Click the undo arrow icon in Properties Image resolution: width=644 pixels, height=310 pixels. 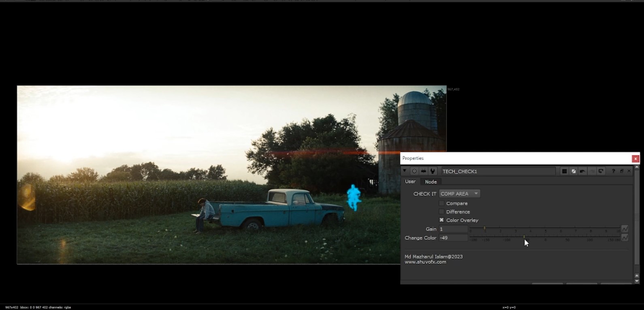[x=582, y=171]
